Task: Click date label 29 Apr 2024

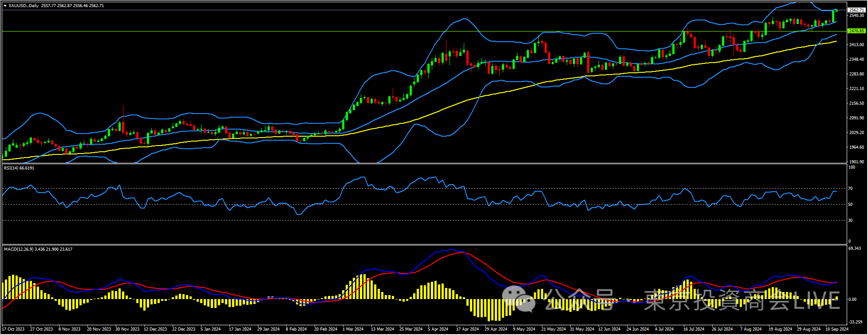Action: tap(496, 329)
